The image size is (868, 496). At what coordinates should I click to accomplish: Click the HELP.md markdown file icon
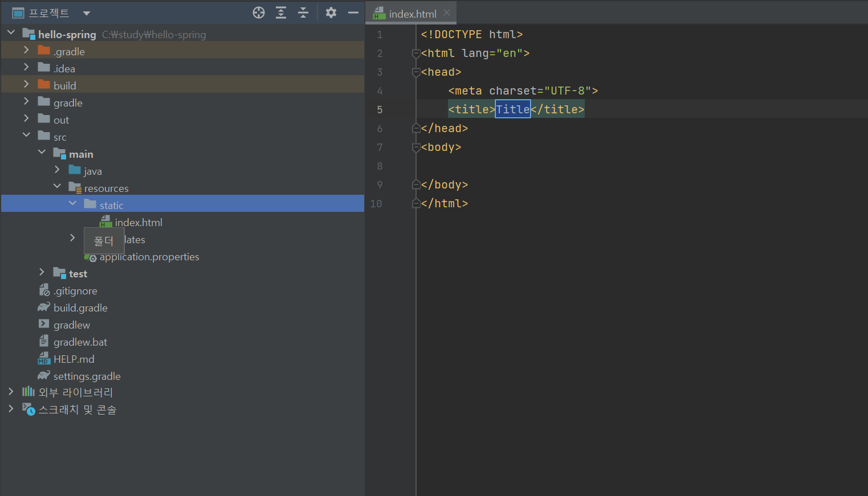coord(44,359)
